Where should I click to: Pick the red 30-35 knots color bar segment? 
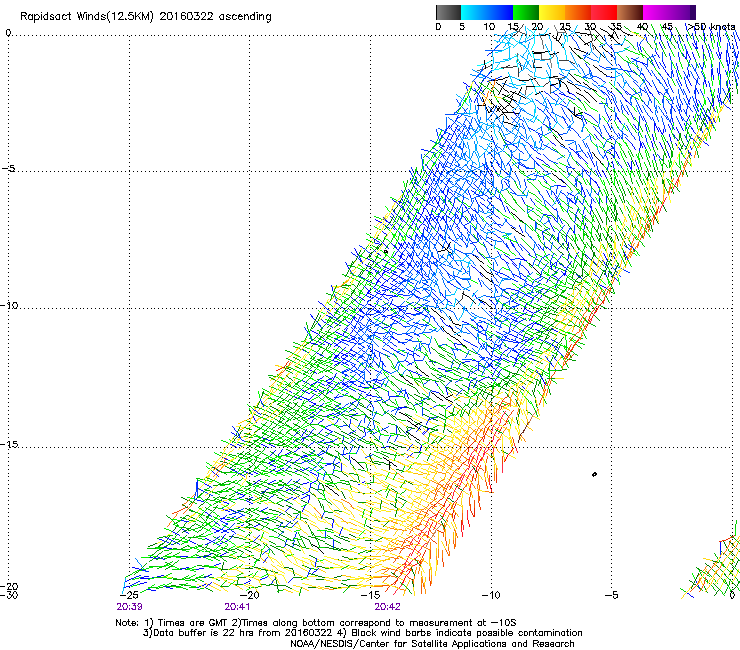604,12
